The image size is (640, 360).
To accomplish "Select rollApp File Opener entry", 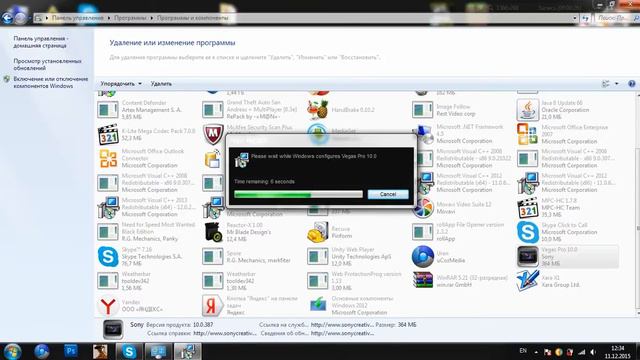I will pos(461,232).
